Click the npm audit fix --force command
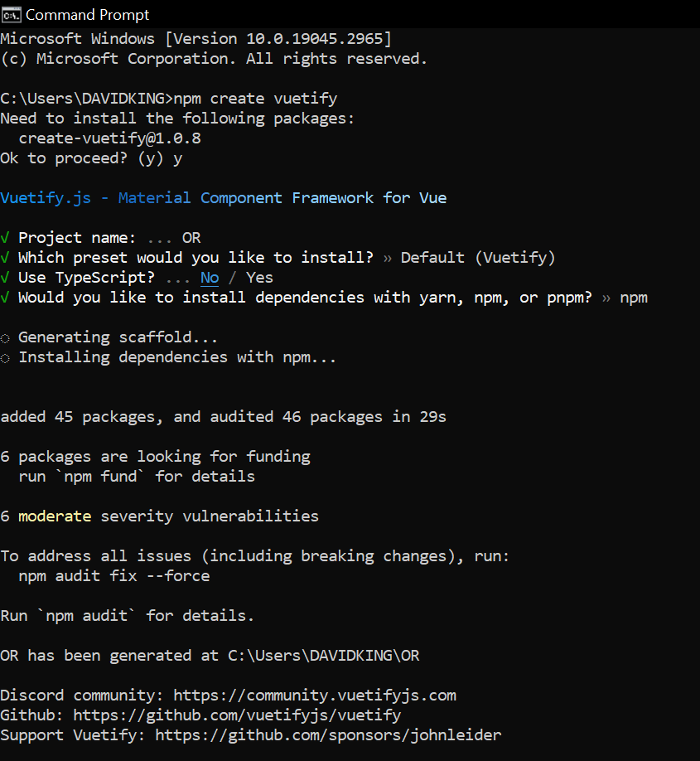The width and height of the screenshot is (700, 761). click(114, 576)
